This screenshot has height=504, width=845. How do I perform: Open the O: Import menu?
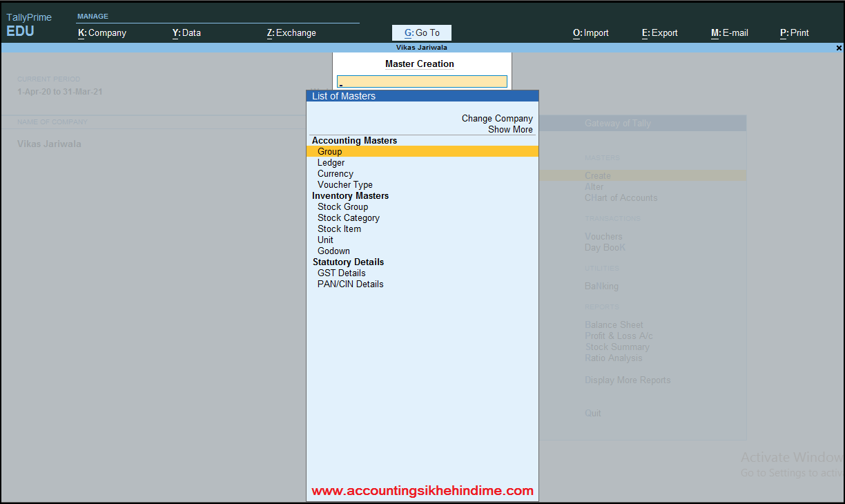(591, 32)
